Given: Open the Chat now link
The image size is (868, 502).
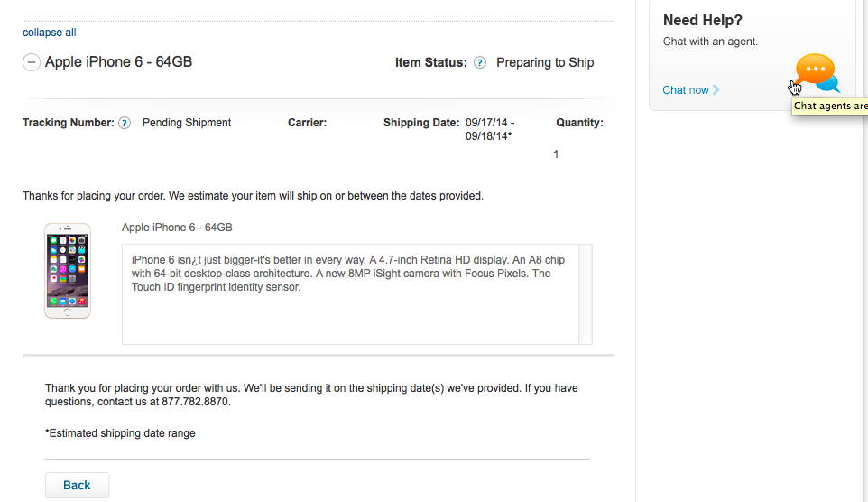Looking at the screenshot, I should pos(686,89).
